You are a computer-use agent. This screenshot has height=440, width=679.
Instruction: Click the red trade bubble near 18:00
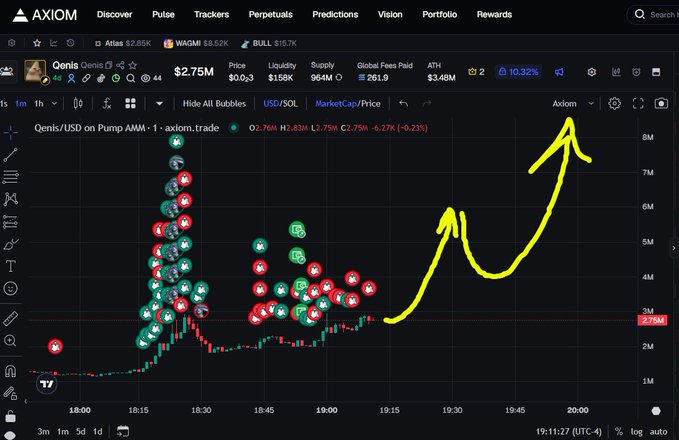(55, 346)
